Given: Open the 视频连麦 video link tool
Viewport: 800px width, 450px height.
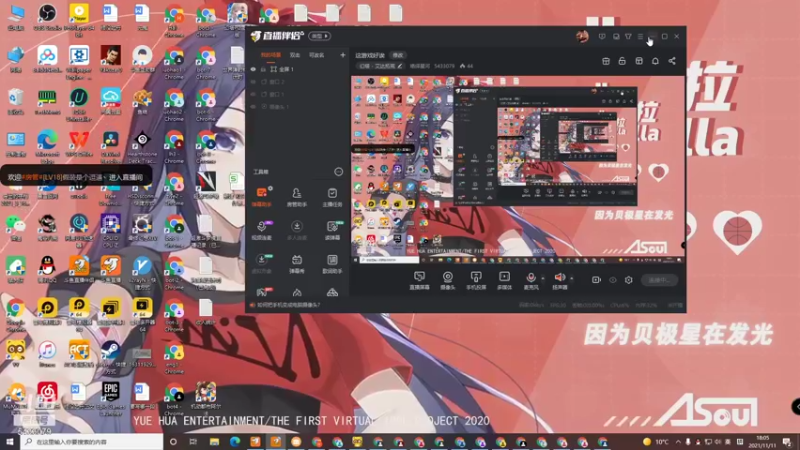Looking at the screenshot, I should [261, 230].
